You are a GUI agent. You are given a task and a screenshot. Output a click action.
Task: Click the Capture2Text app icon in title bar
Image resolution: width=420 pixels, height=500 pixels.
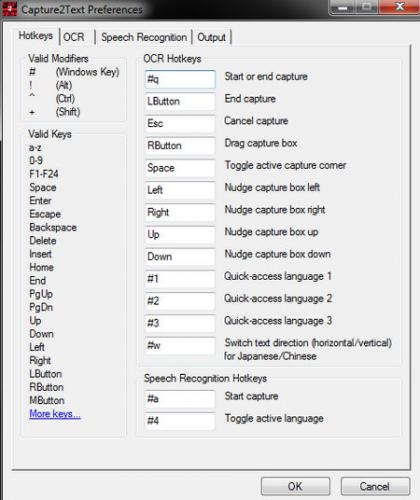click(9, 9)
